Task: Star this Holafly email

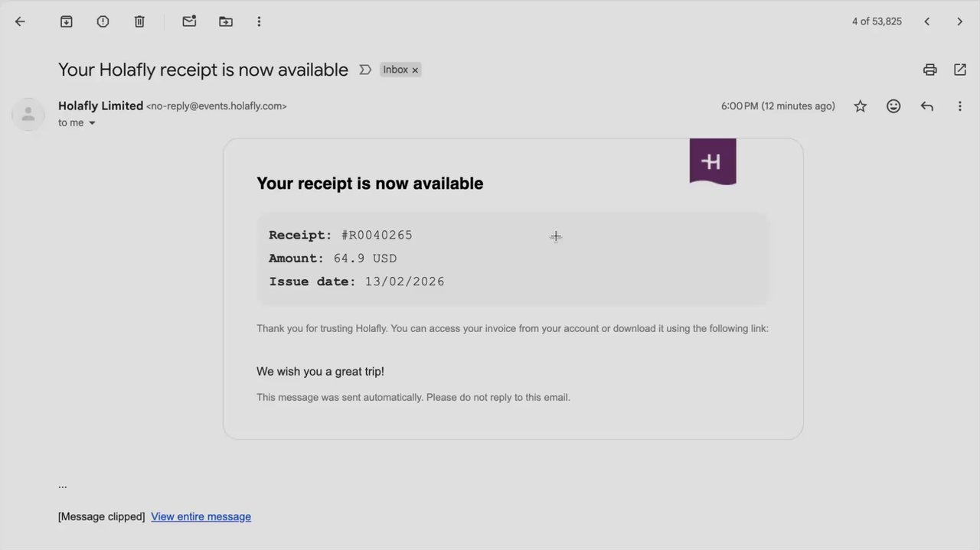Action: (861, 106)
